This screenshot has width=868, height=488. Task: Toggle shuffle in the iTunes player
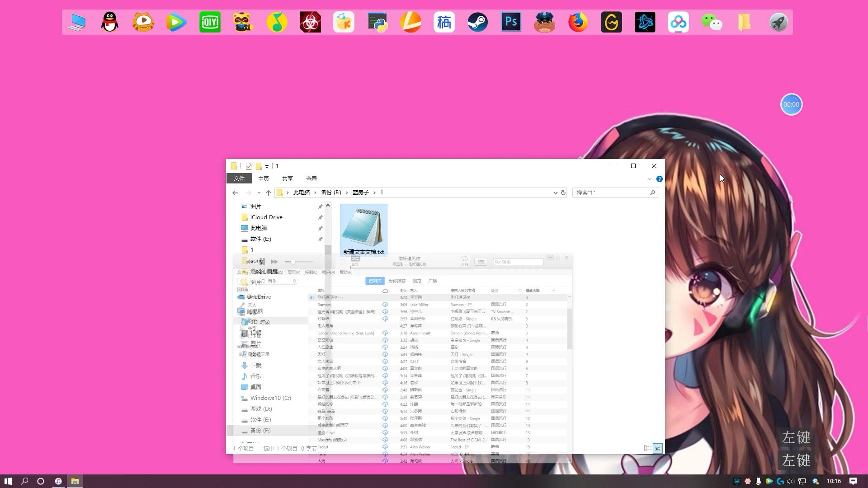point(355,258)
